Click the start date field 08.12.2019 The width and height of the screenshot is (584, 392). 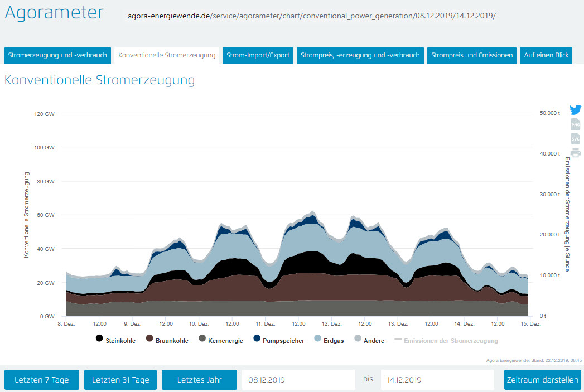pyautogui.click(x=298, y=380)
